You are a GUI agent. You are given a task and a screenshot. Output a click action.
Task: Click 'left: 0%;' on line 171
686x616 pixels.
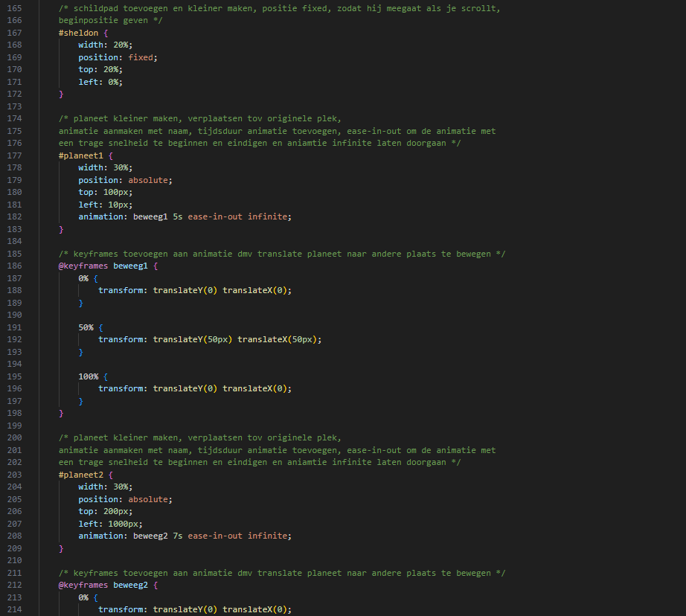[100, 82]
